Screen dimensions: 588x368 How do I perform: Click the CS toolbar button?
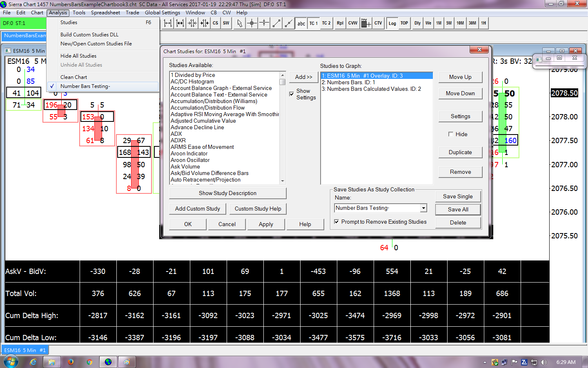click(x=216, y=23)
